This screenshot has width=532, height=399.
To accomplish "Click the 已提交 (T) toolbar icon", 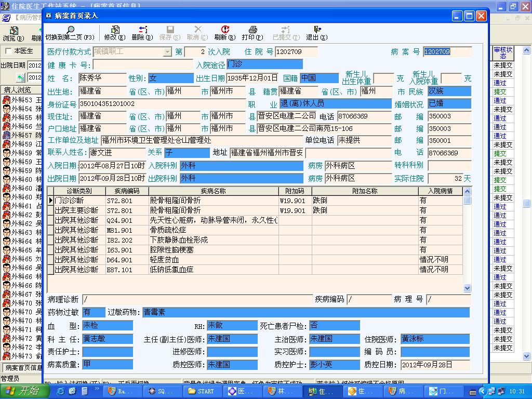I will (285, 30).
